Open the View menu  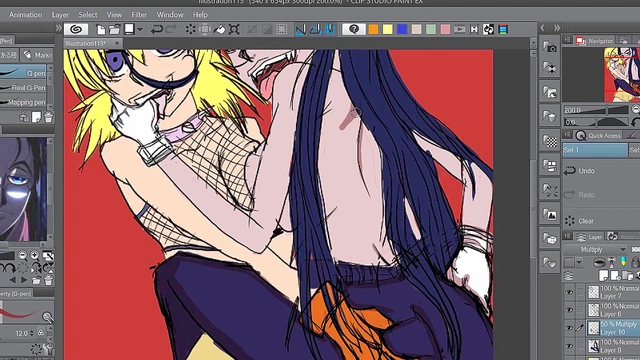pos(114,15)
